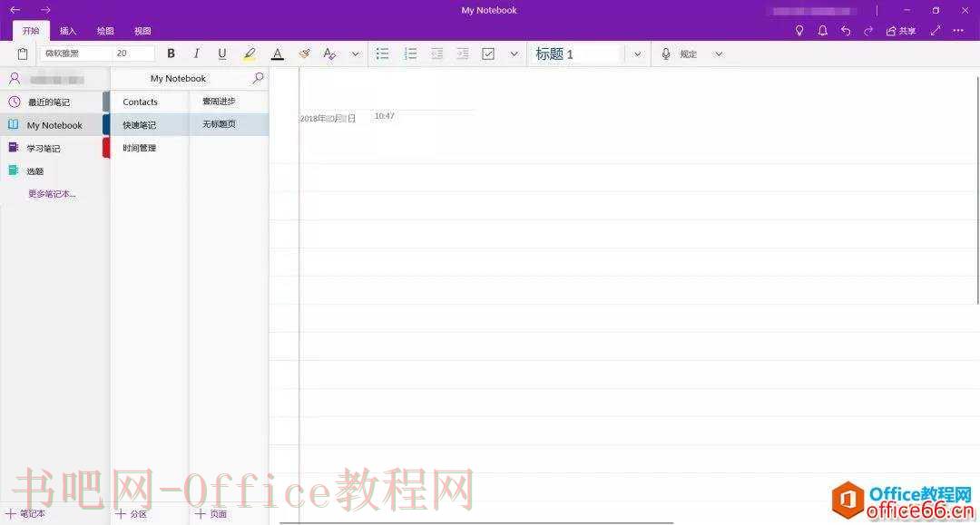Expand the tags dropdown arrow
Screen dimensions: 980x525
[514, 53]
